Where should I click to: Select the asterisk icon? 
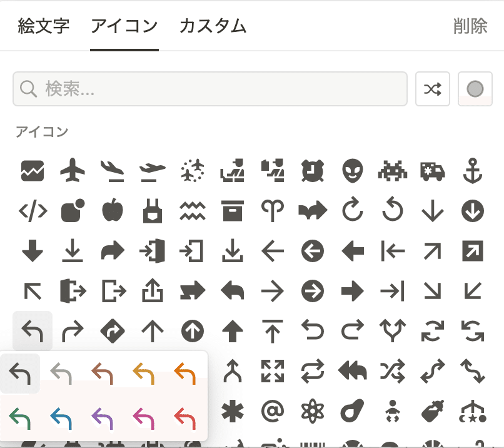click(x=232, y=411)
